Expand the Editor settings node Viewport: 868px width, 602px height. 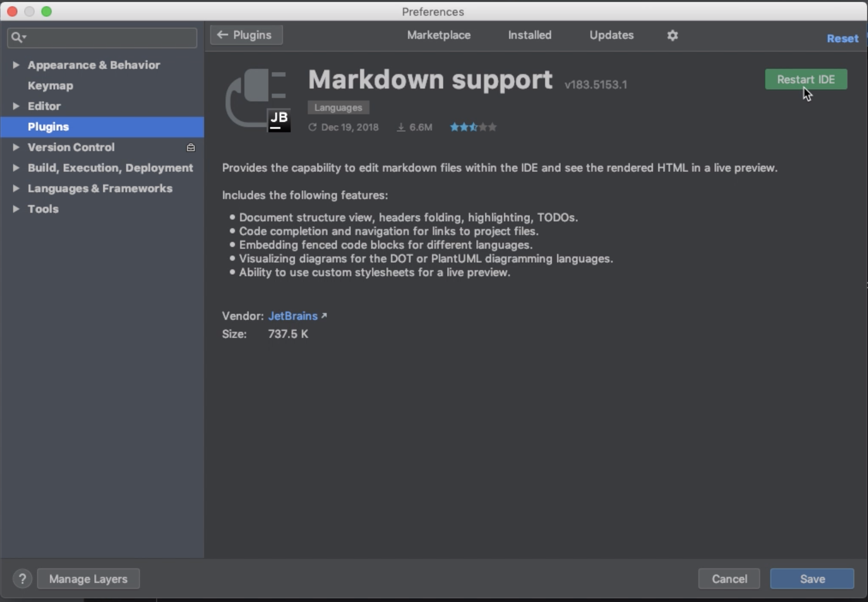click(x=16, y=106)
